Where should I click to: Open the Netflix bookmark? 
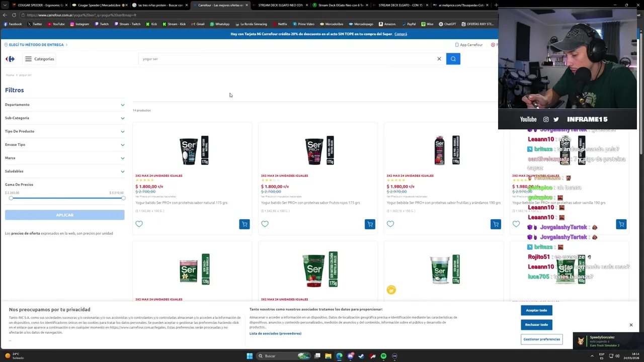pyautogui.click(x=280, y=24)
